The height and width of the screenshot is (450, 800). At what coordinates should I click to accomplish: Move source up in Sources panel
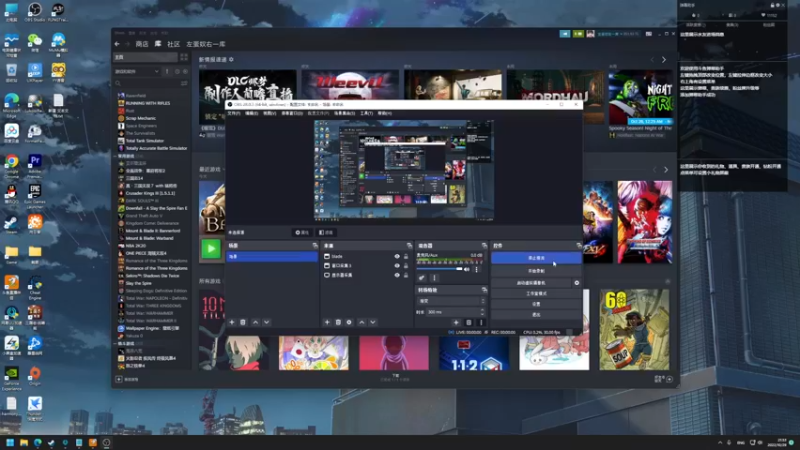point(361,322)
